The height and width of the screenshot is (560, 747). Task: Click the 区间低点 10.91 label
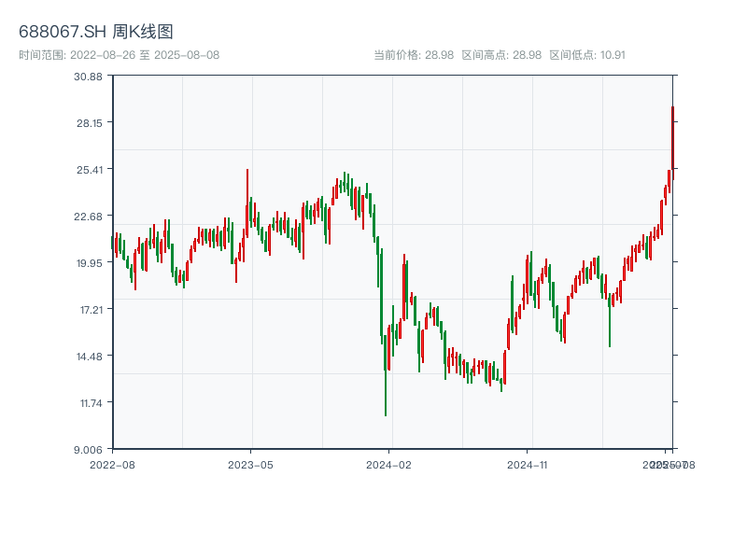tap(587, 55)
